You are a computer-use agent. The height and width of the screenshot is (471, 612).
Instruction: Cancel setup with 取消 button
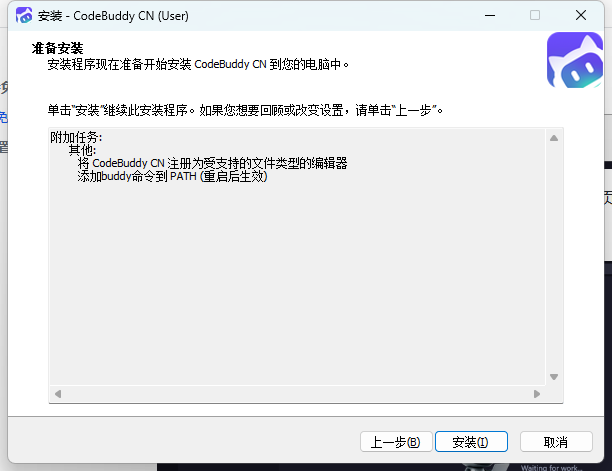(x=556, y=442)
